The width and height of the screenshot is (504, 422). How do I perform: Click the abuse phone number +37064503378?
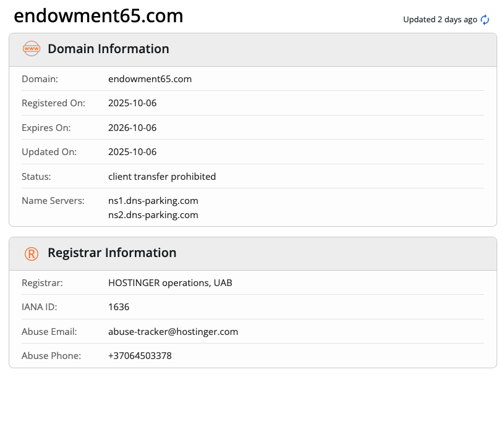click(140, 355)
